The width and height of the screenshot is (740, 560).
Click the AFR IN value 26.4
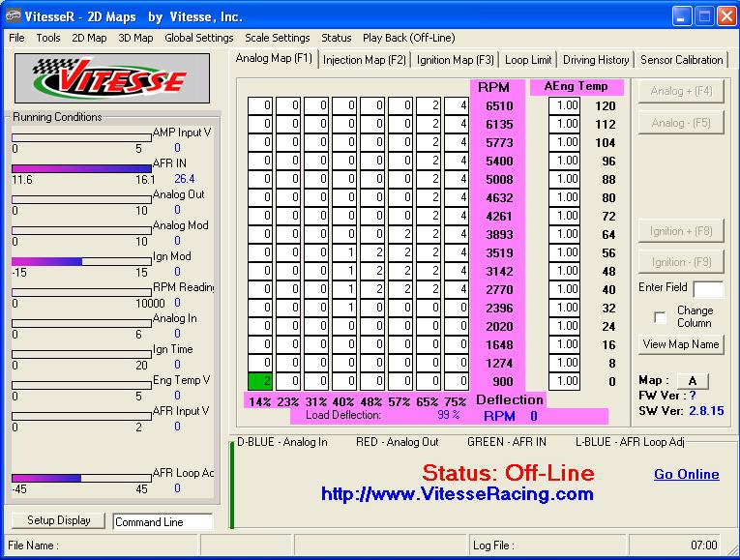185,179
